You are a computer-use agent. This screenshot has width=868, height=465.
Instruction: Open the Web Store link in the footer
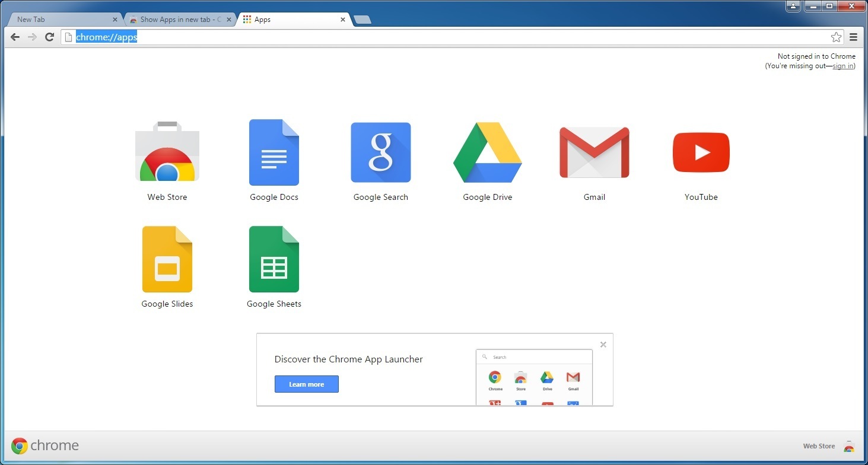pyautogui.click(x=828, y=446)
